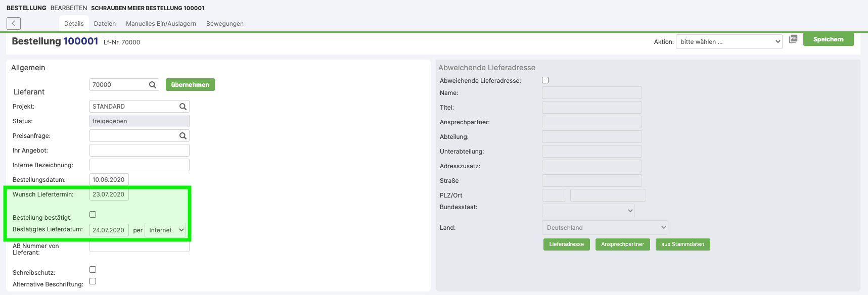Go to the Bewegungen tab
868x295 pixels.
pyautogui.click(x=225, y=24)
